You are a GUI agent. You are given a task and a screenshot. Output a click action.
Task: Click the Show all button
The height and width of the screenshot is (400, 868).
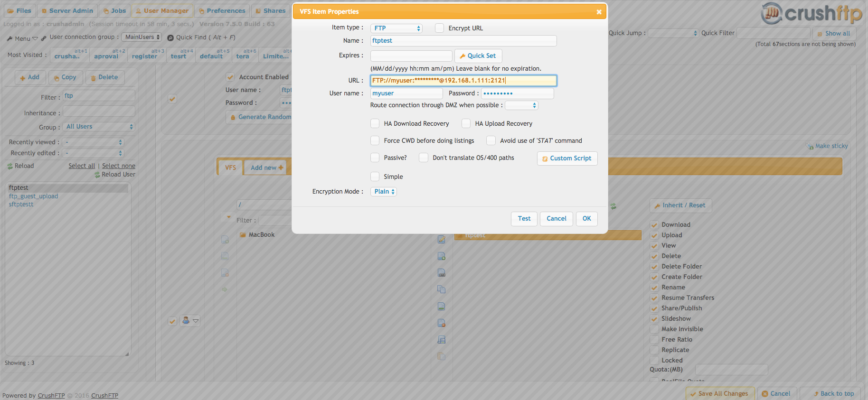coord(834,34)
